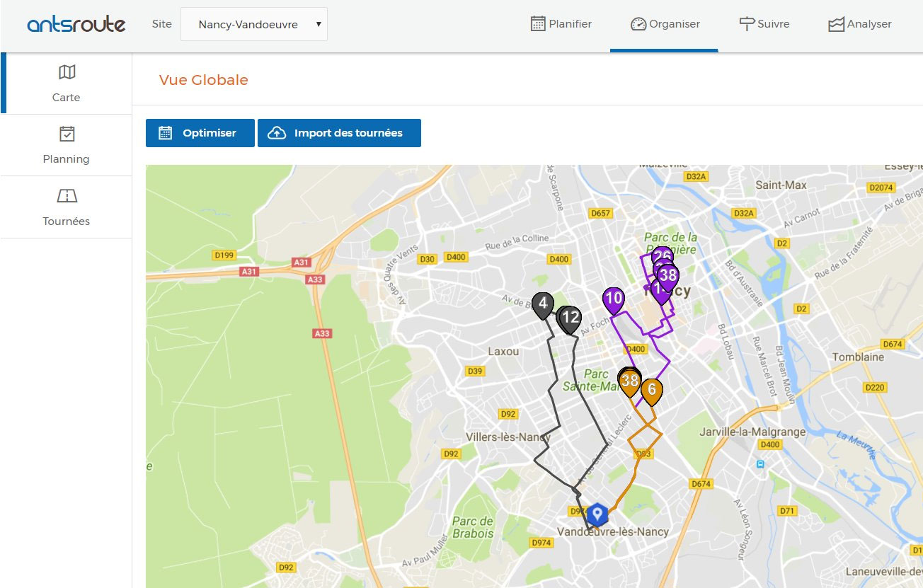Click the D39 road shield
This screenshot has width=923, height=588.
pyautogui.click(x=475, y=371)
